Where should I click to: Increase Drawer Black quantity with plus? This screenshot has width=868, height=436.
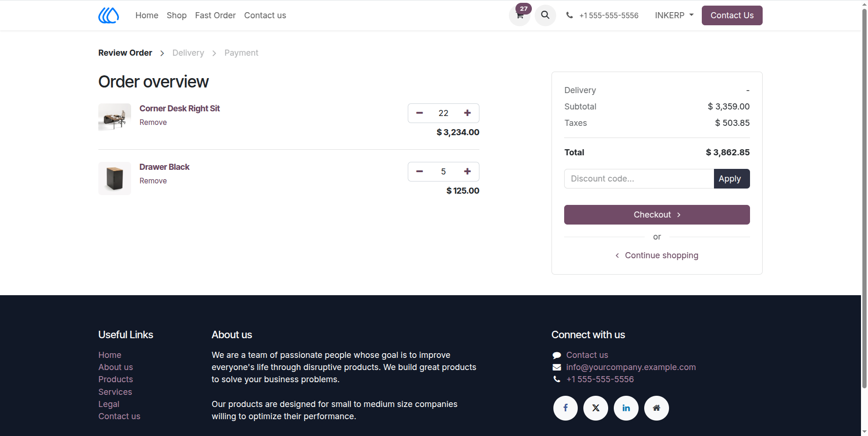click(467, 172)
